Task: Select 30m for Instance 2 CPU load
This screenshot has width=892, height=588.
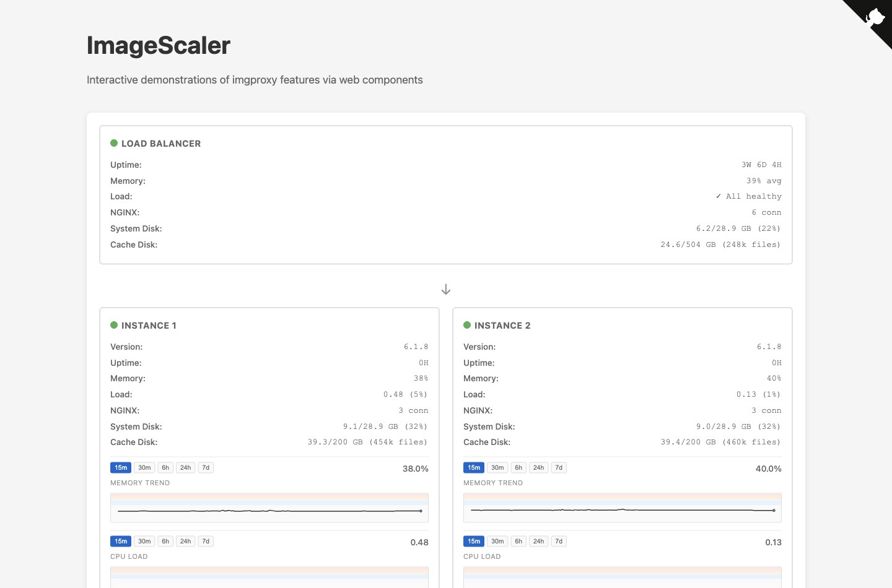Action: (497, 542)
